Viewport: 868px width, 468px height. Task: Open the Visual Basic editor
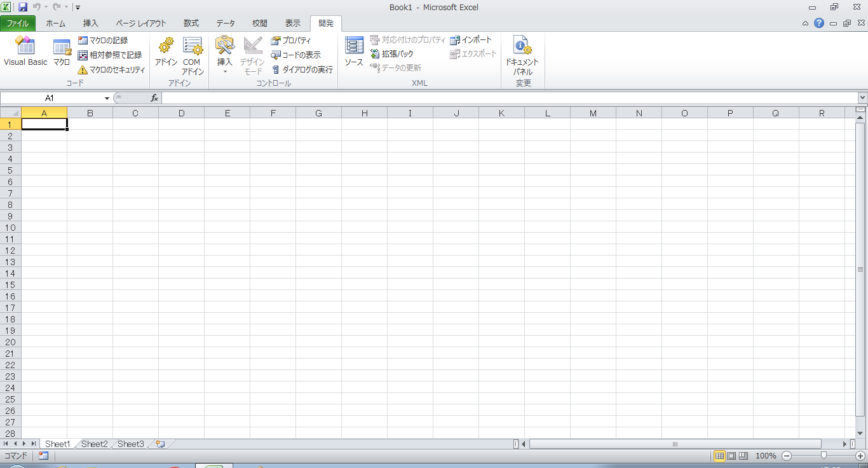tap(25, 52)
